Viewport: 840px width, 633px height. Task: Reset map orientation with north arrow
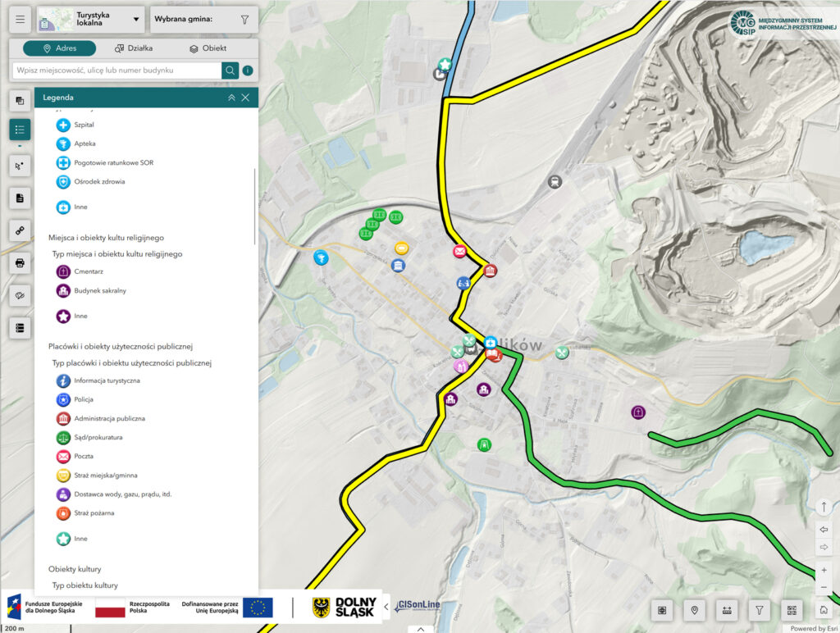point(824,507)
